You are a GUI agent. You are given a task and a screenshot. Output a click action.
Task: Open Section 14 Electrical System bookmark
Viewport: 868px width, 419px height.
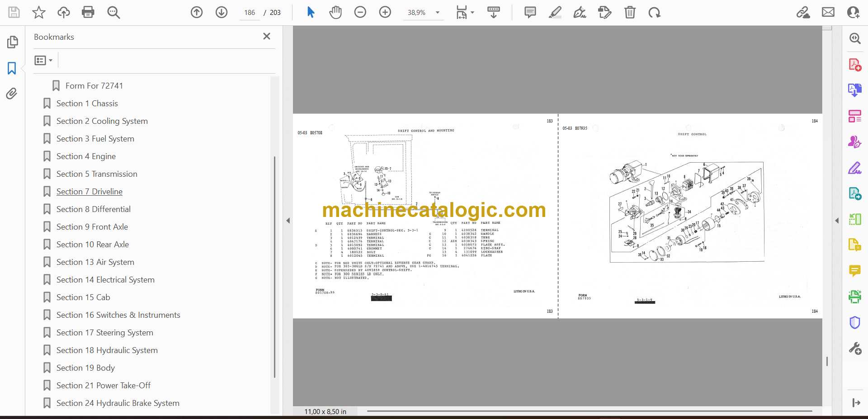(x=105, y=280)
